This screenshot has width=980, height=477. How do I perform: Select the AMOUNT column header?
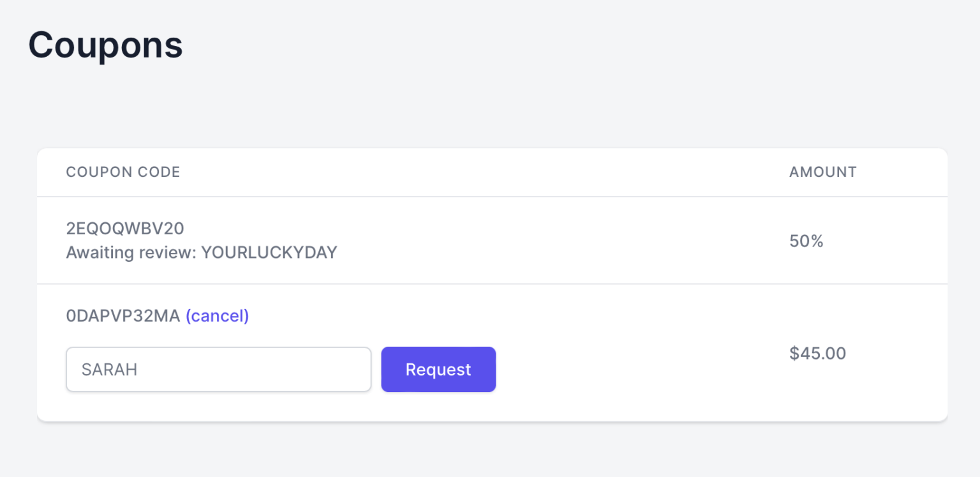tap(822, 172)
